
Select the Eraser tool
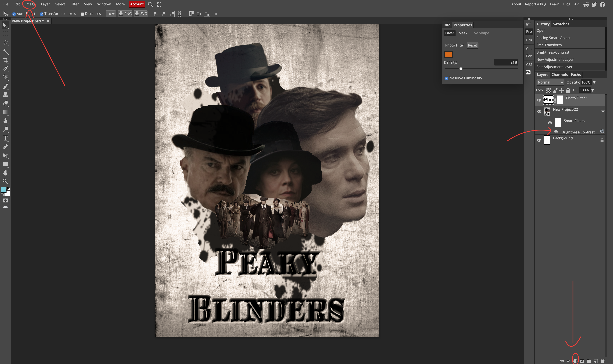(x=5, y=103)
